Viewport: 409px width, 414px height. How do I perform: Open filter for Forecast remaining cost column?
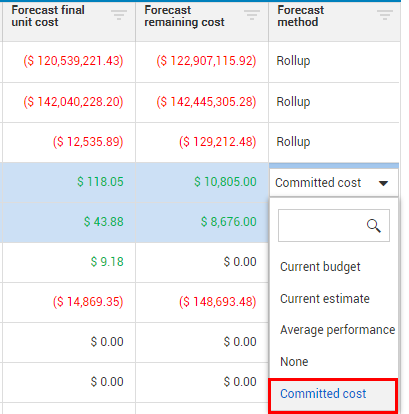(252, 15)
